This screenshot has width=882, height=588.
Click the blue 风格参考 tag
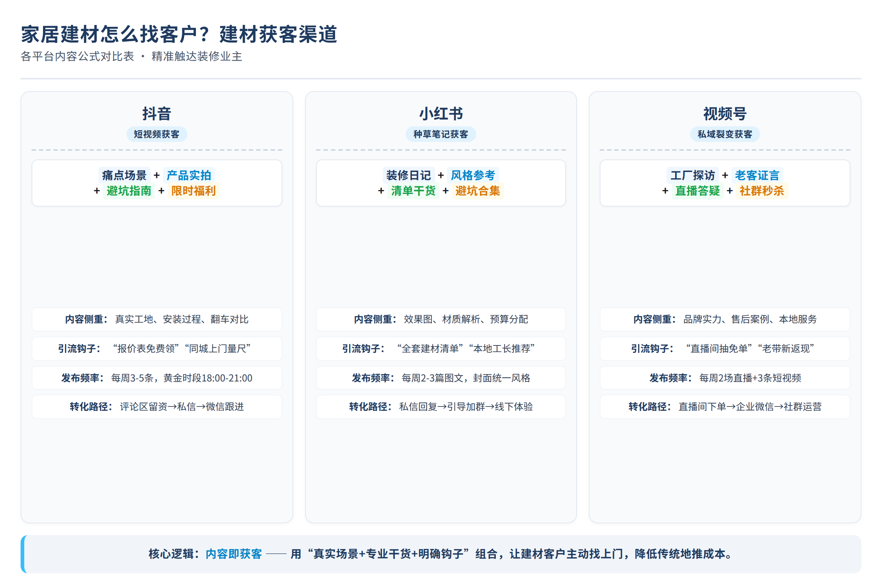473,175
